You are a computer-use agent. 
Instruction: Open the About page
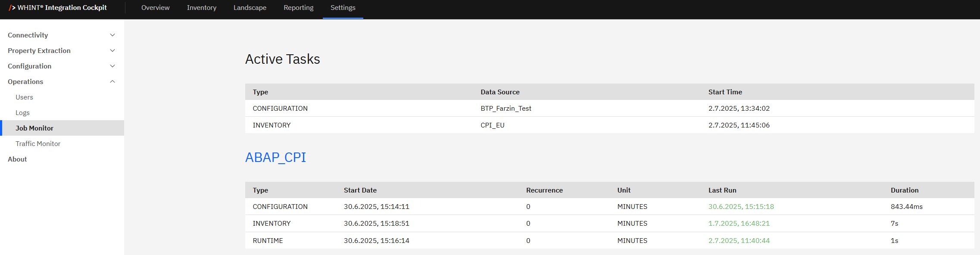tap(17, 159)
